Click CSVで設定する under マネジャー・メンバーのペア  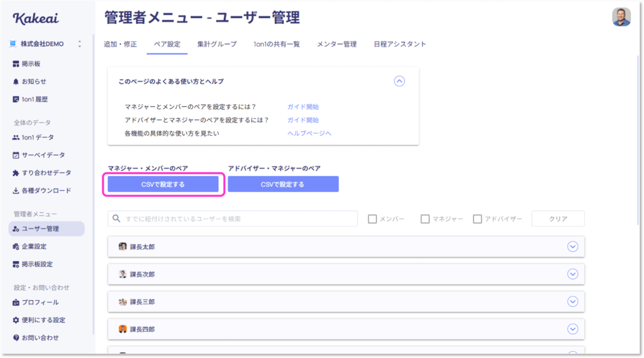click(163, 184)
